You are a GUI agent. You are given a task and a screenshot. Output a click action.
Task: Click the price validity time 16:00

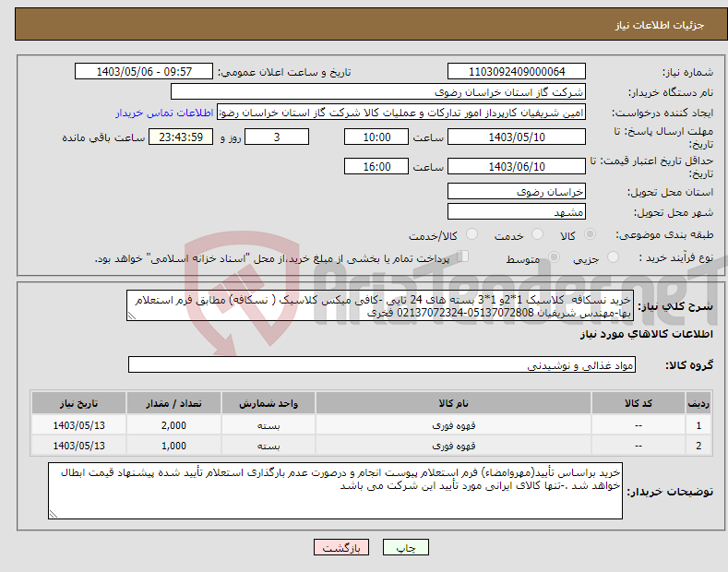376,166
